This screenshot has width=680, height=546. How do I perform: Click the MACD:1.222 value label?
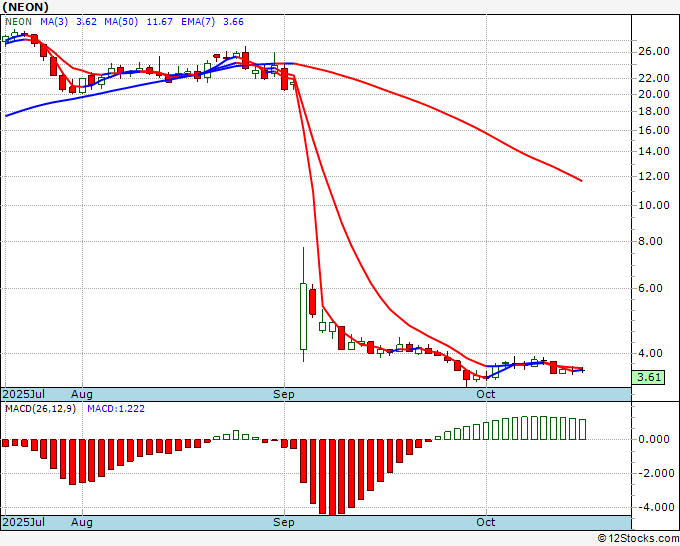(116, 409)
